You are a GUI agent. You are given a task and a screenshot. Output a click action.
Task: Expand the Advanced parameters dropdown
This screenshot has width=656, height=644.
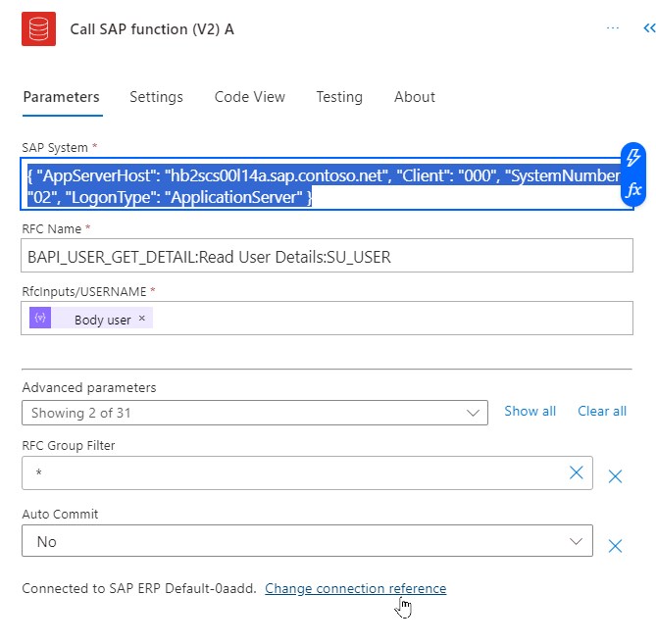(x=255, y=413)
